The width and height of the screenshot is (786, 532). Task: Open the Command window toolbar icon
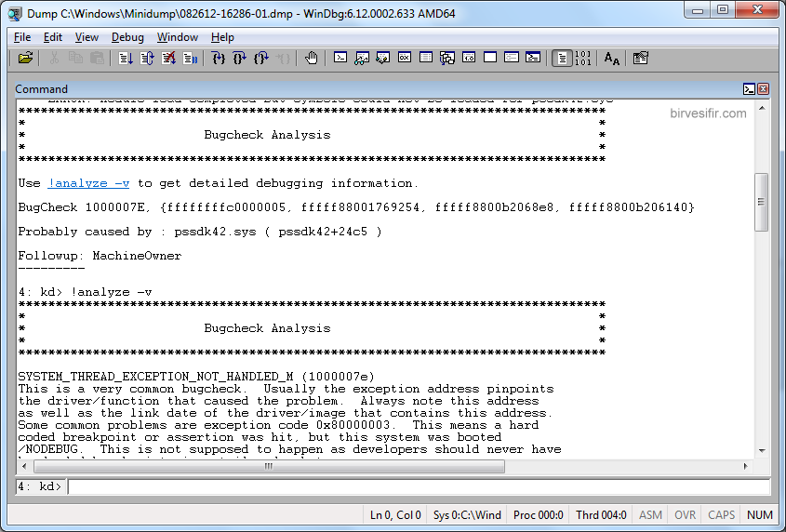[x=340, y=59]
